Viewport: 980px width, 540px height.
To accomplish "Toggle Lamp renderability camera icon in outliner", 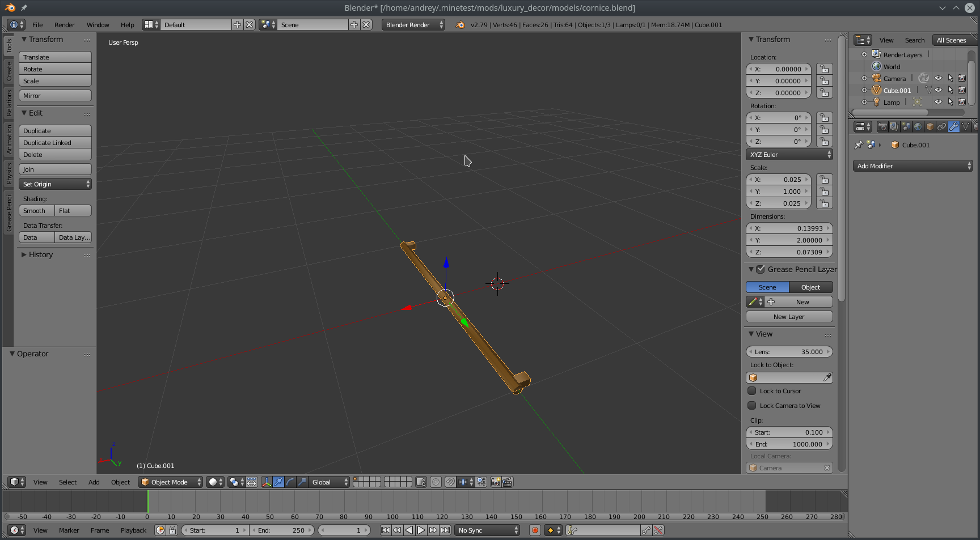I will pos(962,103).
